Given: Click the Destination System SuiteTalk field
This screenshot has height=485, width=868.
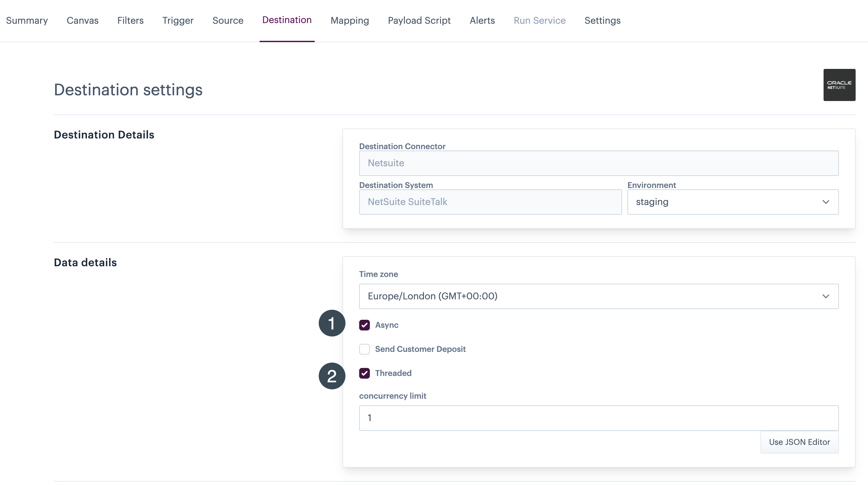Looking at the screenshot, I should [490, 202].
